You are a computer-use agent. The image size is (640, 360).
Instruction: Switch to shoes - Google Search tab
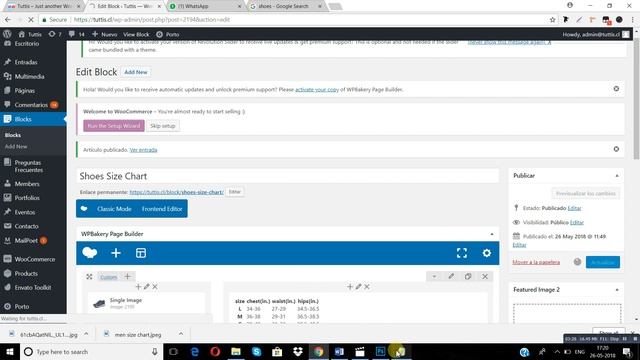[x=286, y=6]
